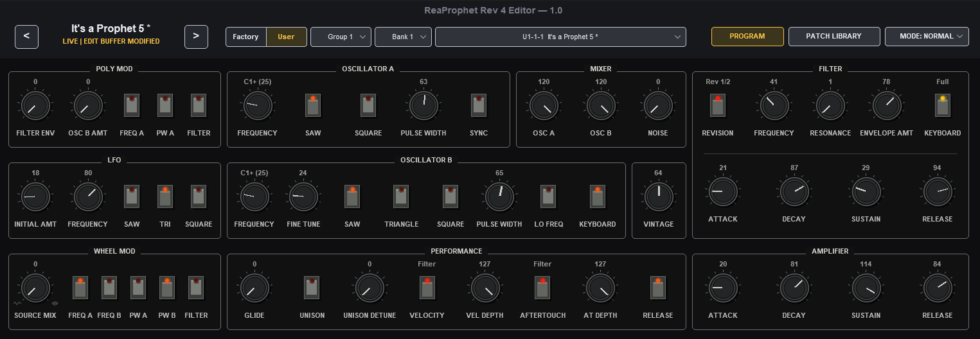
Task: Toggle Oscillator A SQUARE switch
Action: [368, 105]
